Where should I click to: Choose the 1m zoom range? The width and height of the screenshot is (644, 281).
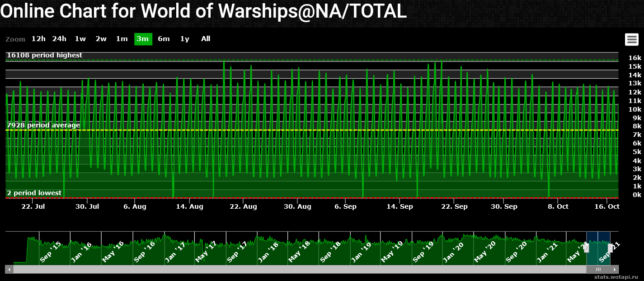coord(122,39)
